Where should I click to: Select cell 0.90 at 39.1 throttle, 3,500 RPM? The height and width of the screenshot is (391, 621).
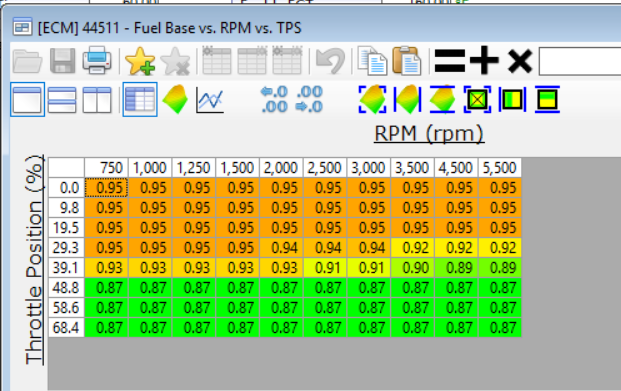tap(413, 268)
